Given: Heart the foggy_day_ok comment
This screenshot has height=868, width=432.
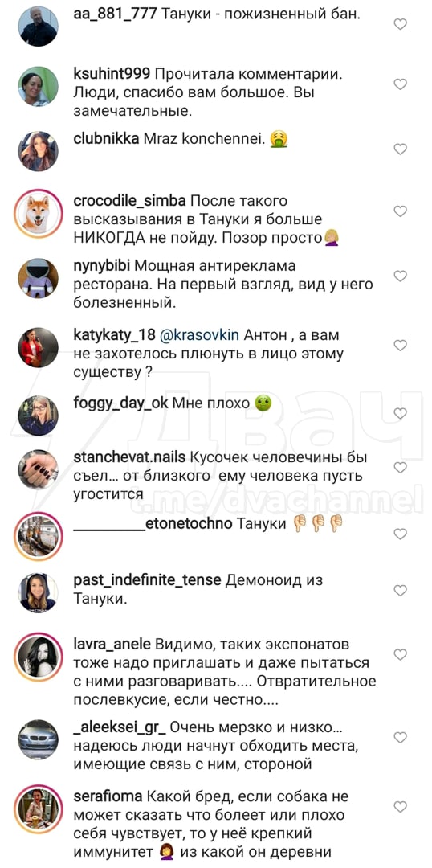Looking at the screenshot, I should (x=400, y=413).
